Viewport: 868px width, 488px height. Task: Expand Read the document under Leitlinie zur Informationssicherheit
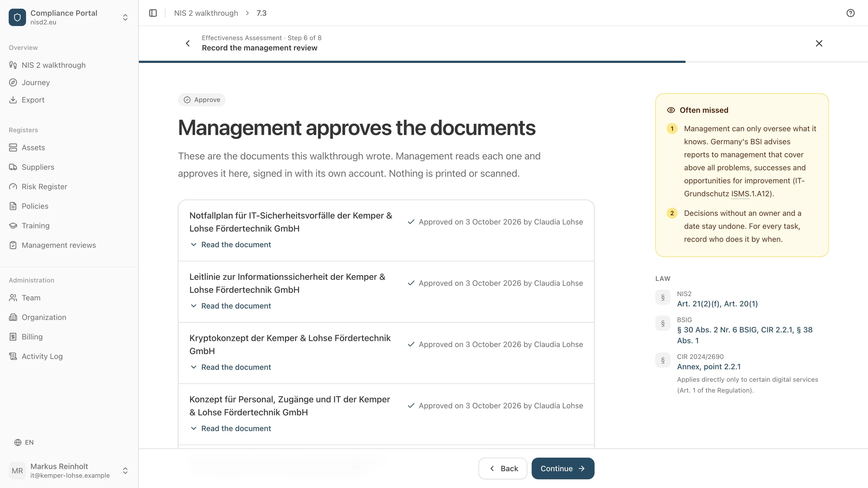coord(231,306)
